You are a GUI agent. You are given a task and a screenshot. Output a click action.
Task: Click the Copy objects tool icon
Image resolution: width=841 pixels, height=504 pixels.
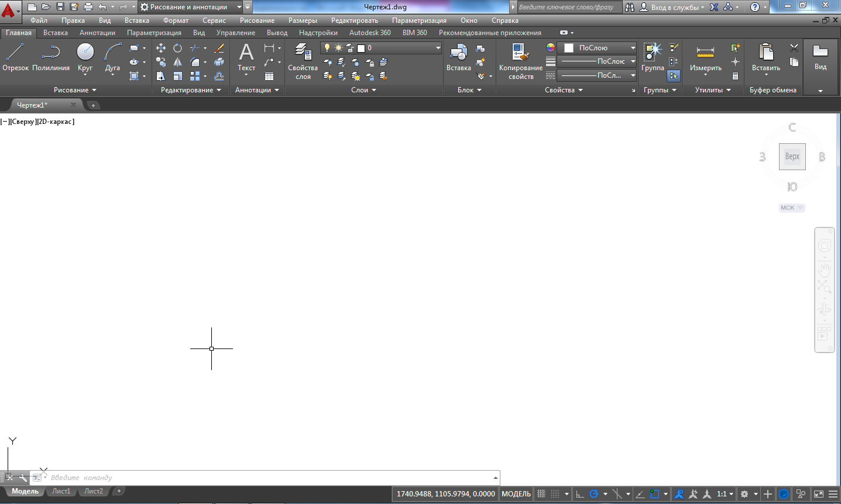(161, 62)
